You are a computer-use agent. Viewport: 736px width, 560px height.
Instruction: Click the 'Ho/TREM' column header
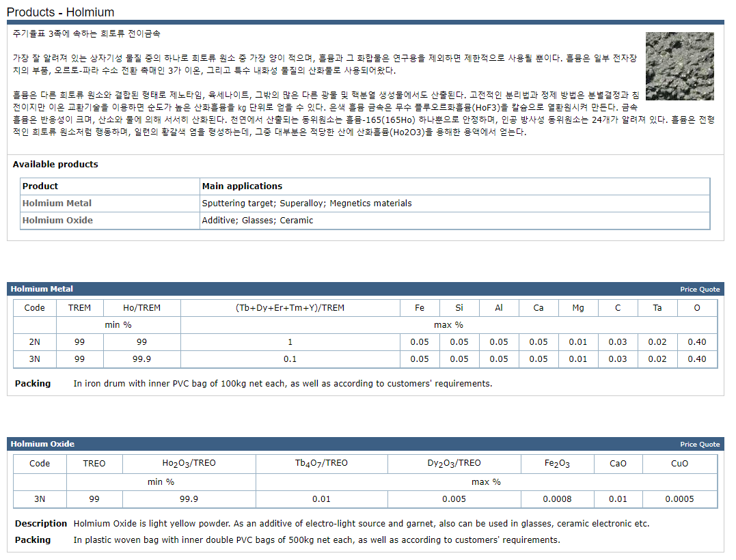tap(141, 308)
